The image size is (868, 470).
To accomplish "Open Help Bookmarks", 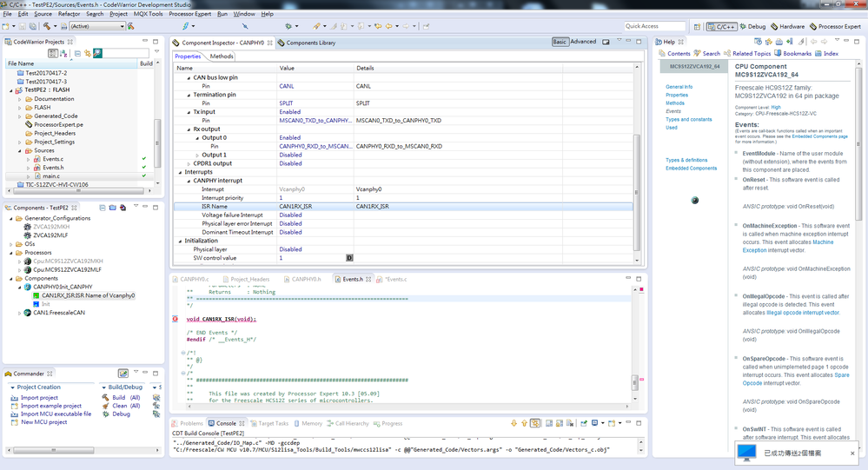I will (793, 53).
